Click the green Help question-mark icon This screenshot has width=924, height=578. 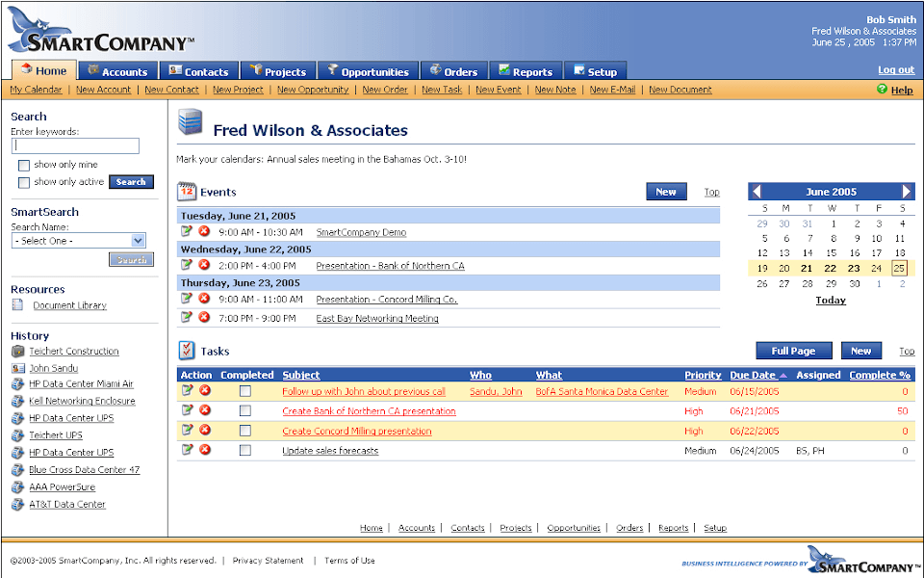(x=883, y=89)
